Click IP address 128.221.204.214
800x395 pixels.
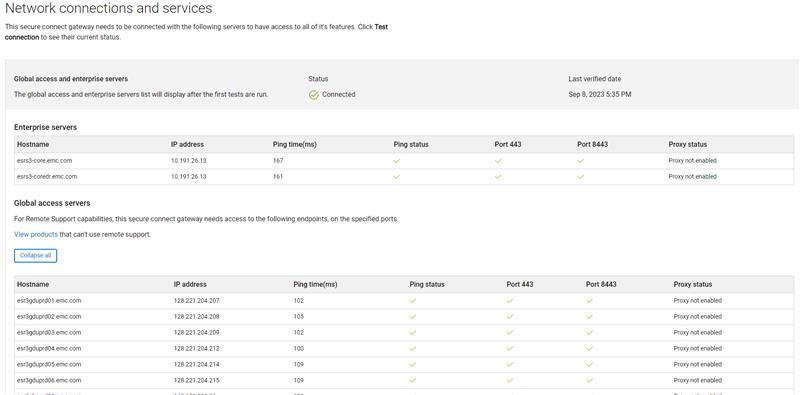tap(196, 364)
